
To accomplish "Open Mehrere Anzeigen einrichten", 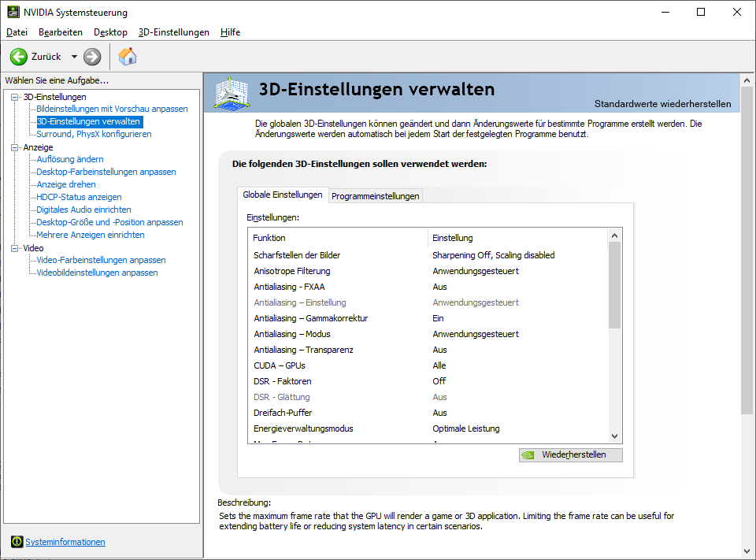I will click(x=91, y=235).
